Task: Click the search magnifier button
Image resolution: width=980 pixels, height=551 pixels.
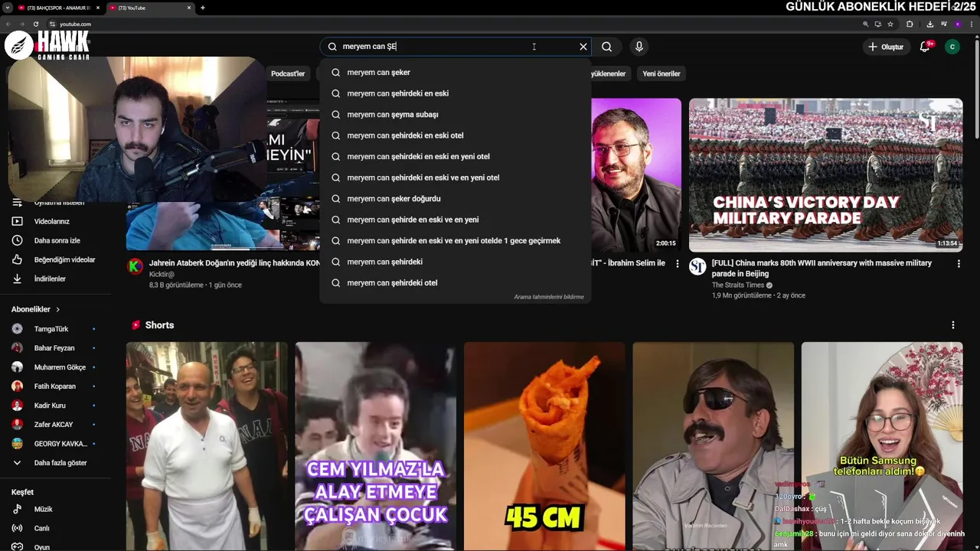Action: [606, 47]
